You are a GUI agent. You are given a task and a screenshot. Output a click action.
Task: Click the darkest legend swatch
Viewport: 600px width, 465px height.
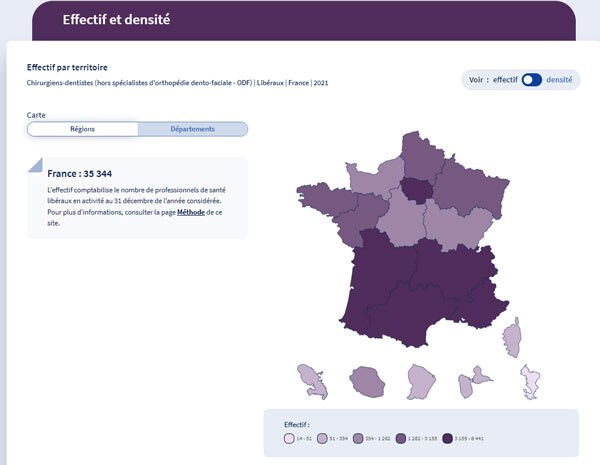click(447, 438)
